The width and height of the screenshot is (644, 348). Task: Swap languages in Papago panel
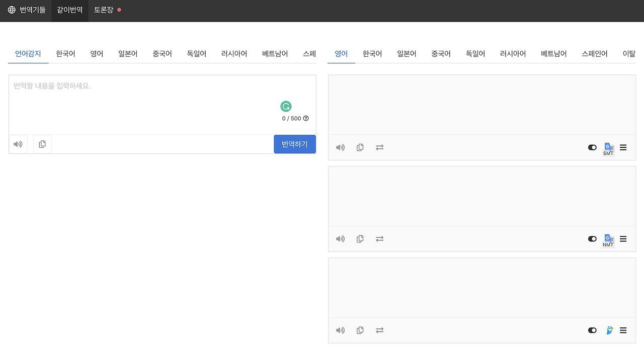point(380,330)
